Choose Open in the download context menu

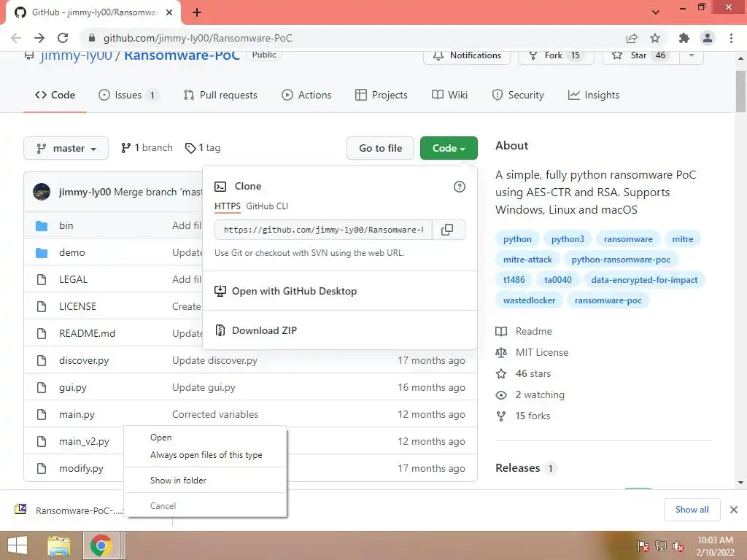(205, 437)
